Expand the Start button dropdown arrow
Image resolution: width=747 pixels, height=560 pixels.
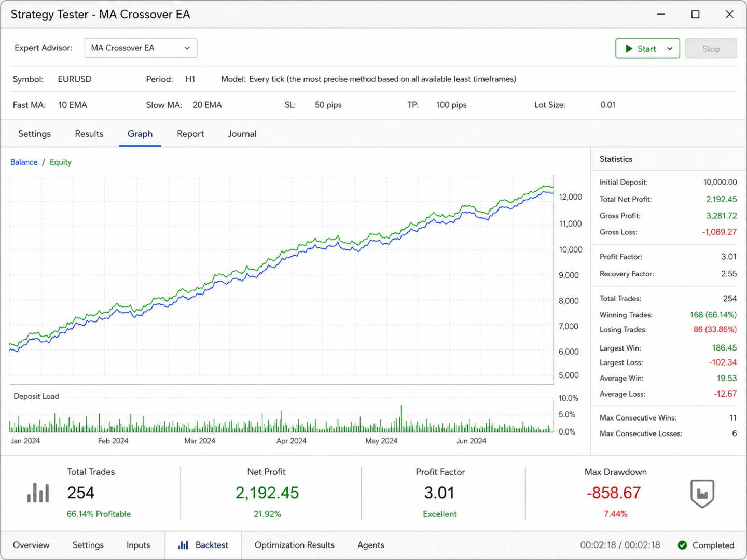tap(670, 49)
